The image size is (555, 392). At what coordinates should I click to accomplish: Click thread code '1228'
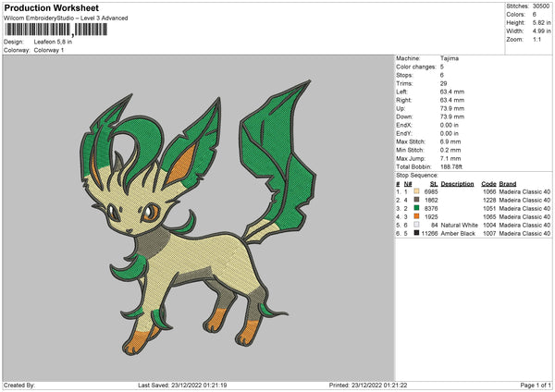click(x=489, y=201)
